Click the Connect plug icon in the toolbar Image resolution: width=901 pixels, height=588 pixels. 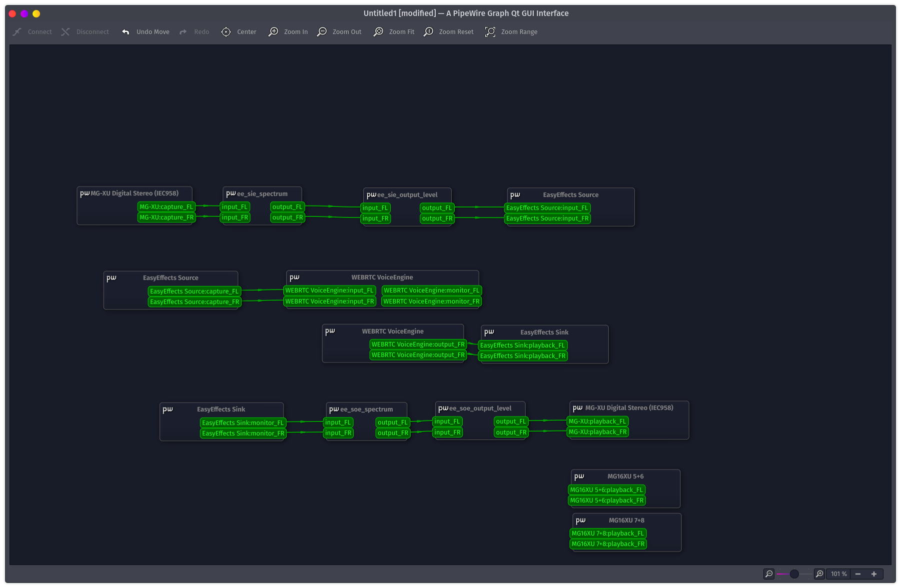tap(17, 31)
